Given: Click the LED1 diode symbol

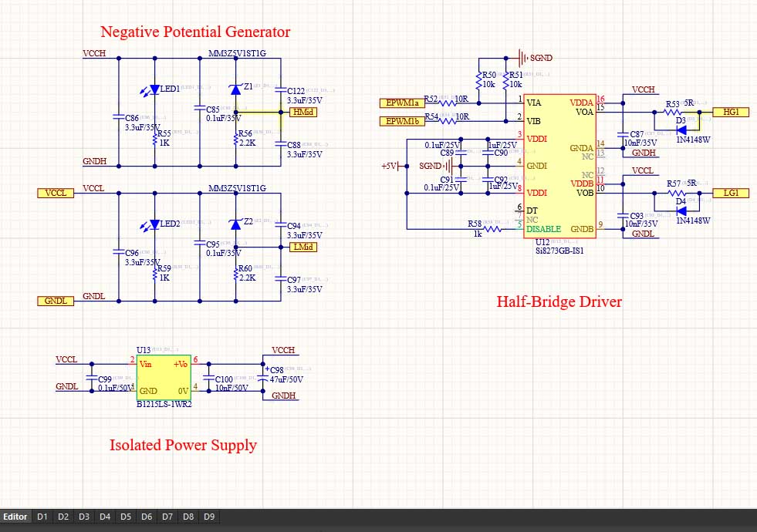Looking at the screenshot, I should point(155,89).
